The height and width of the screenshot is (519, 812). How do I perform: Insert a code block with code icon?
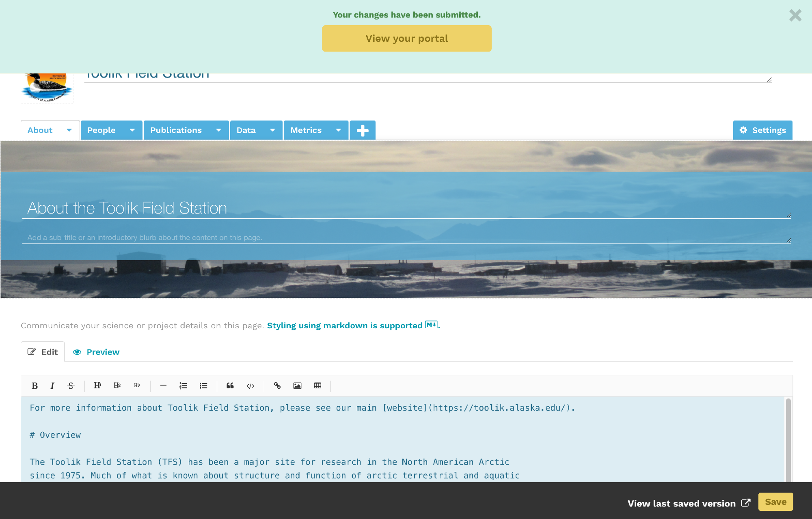click(x=251, y=385)
